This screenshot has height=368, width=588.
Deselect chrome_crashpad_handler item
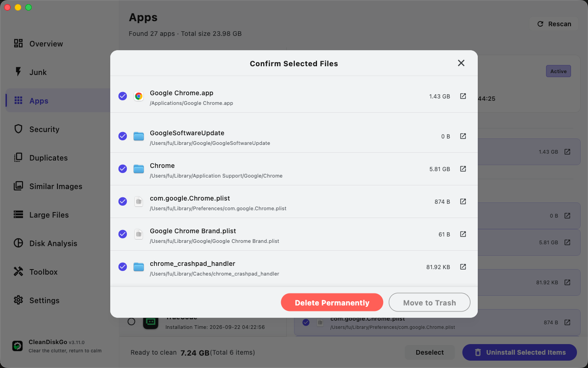(123, 267)
